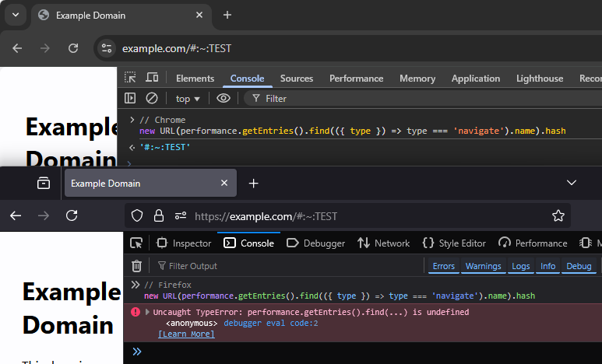
Task: Open Style Editor tab in Firefox DevTools
Action: click(454, 243)
